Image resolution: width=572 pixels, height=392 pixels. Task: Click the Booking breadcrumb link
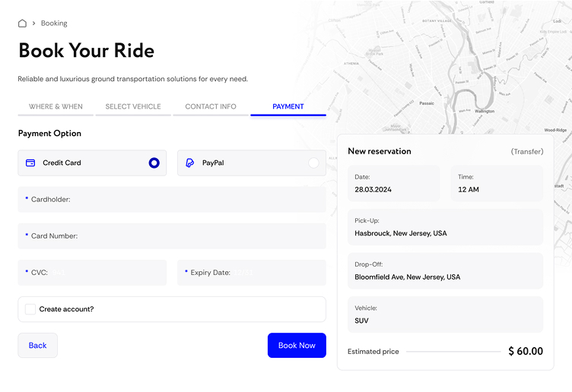(x=54, y=24)
